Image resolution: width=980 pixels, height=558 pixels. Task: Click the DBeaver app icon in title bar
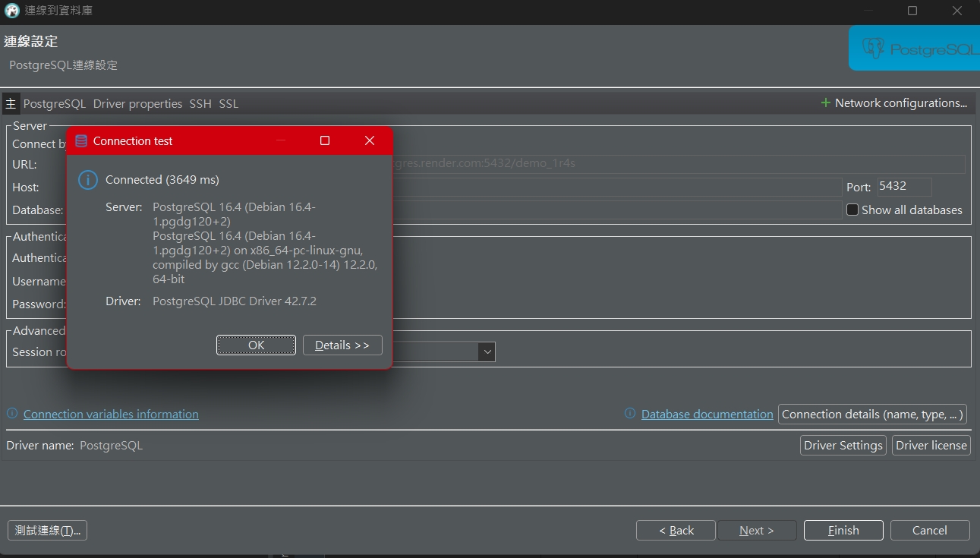click(11, 11)
